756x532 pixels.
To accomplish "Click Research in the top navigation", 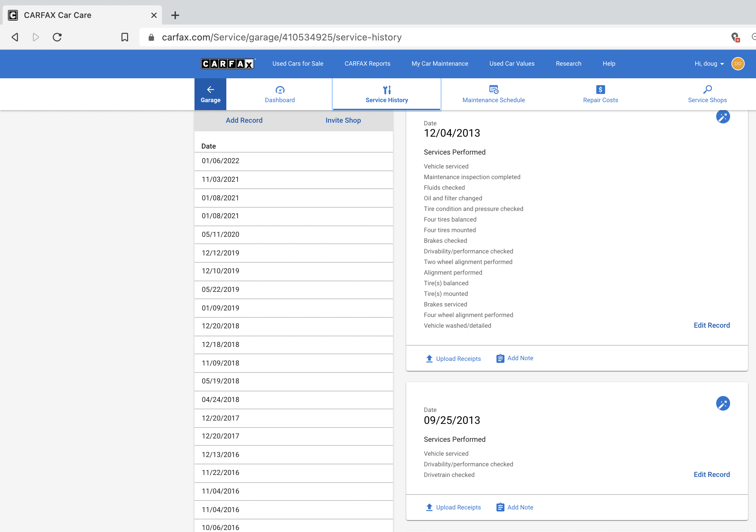I will pyautogui.click(x=568, y=64).
